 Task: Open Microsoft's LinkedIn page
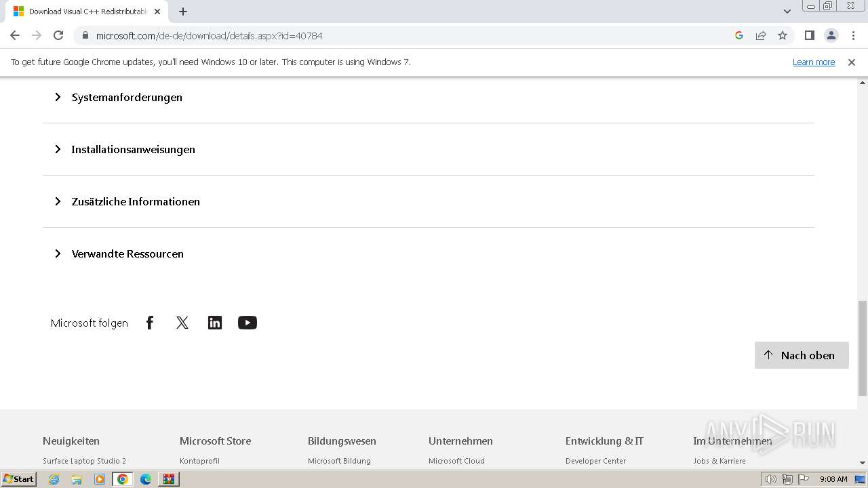point(215,323)
